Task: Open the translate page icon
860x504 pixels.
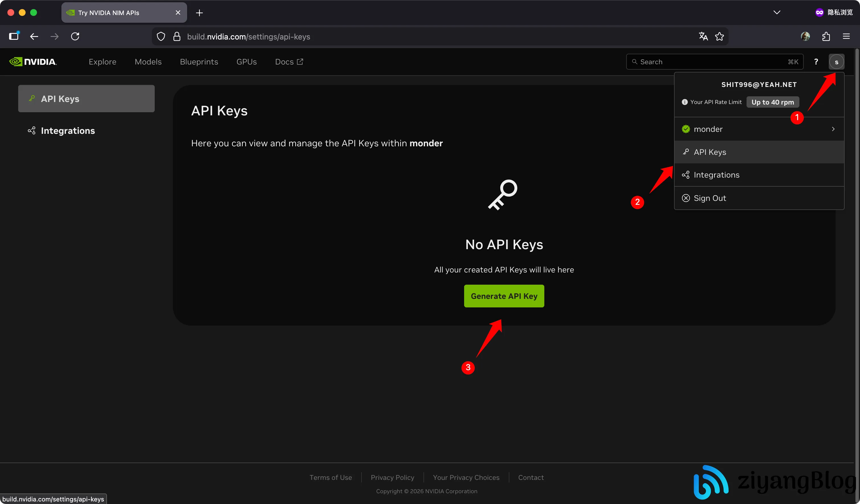Action: 703,36
